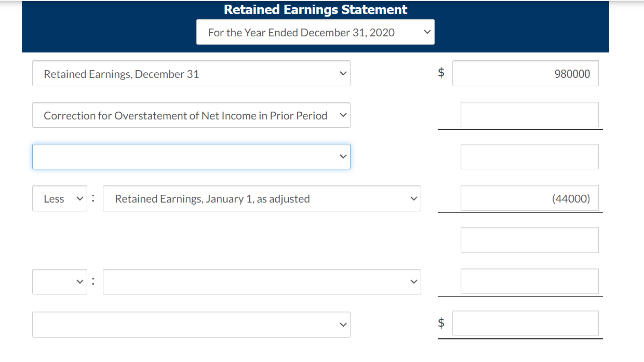Image resolution: width=644 pixels, height=362 pixels.
Task: Select the empty amount field beside the correction row
Action: [x=529, y=115]
